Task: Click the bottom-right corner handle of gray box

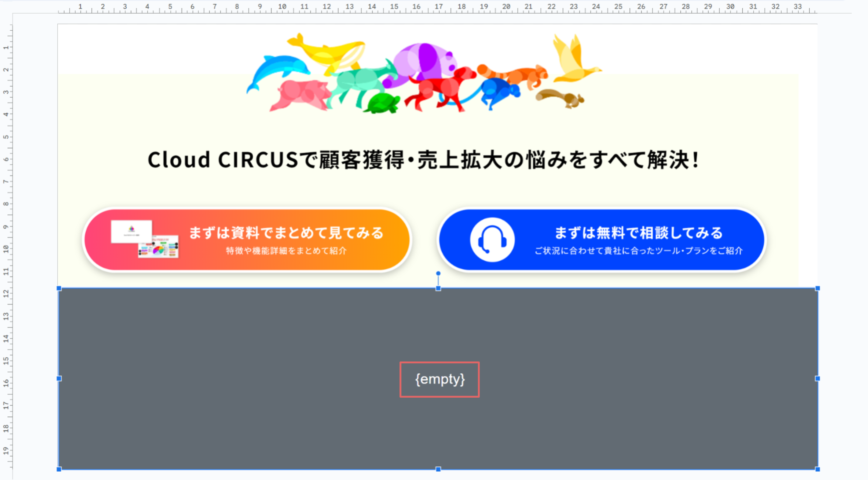Action: coord(818,469)
